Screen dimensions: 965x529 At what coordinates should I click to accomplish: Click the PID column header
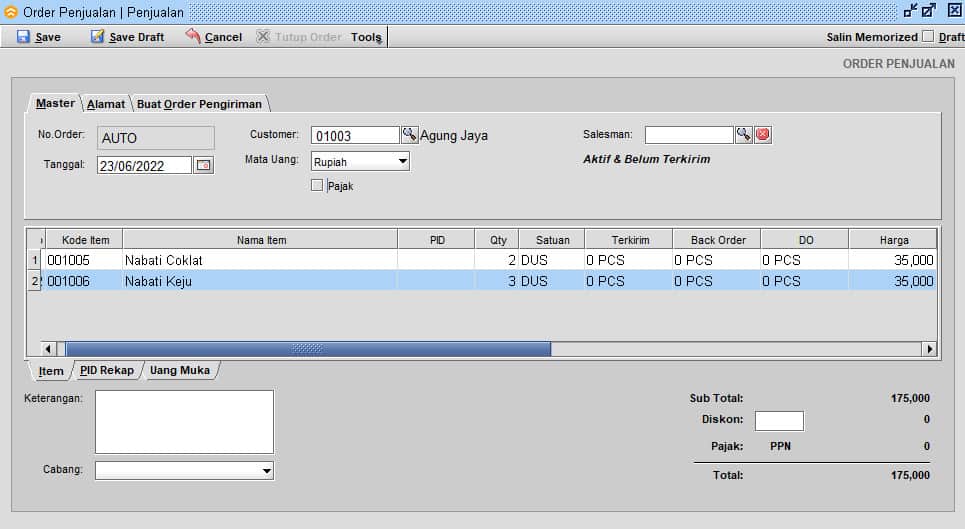pyautogui.click(x=437, y=239)
